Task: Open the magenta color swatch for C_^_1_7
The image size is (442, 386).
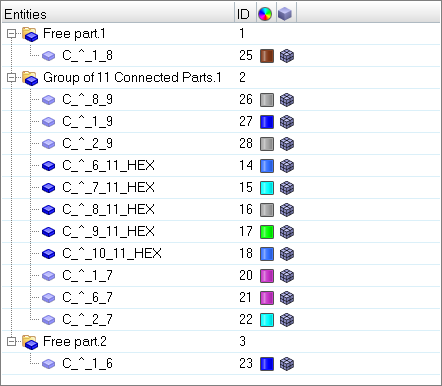Action: tap(267, 276)
